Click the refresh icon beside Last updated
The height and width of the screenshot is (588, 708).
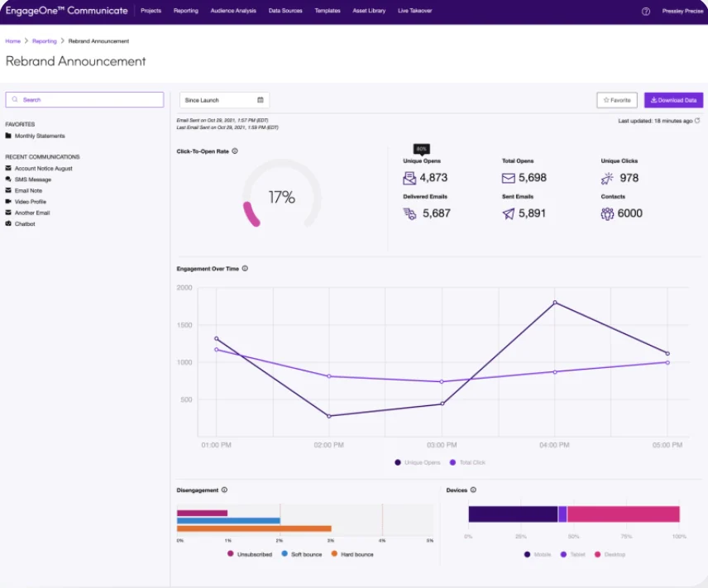pos(697,121)
